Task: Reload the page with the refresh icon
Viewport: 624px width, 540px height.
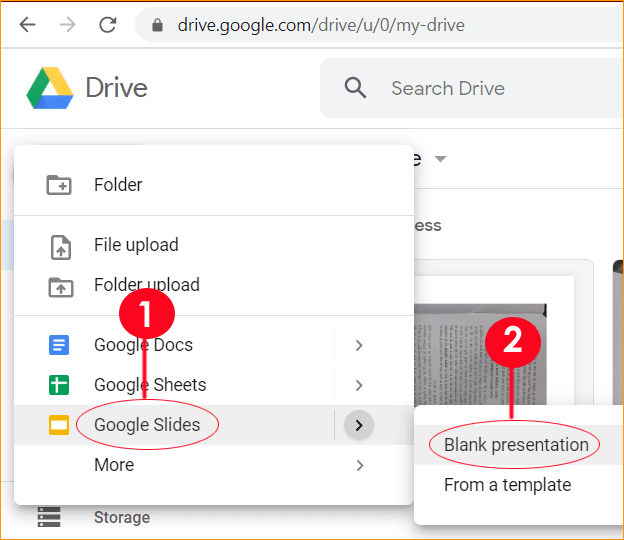Action: pos(107,25)
